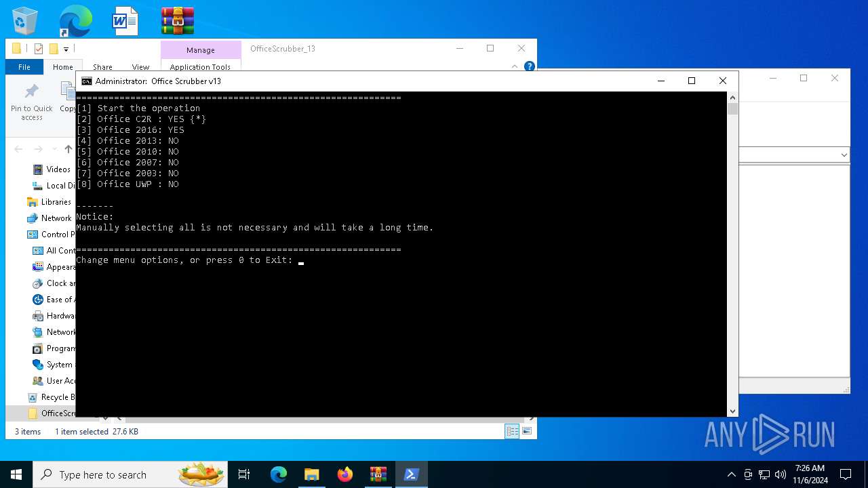
Task: Open the File tab in File Explorer
Action: point(24,67)
